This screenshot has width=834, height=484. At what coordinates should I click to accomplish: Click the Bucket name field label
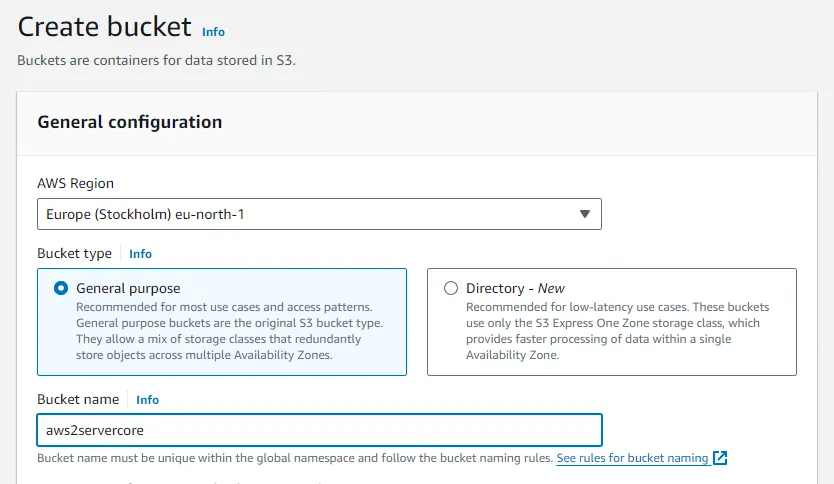(78, 400)
